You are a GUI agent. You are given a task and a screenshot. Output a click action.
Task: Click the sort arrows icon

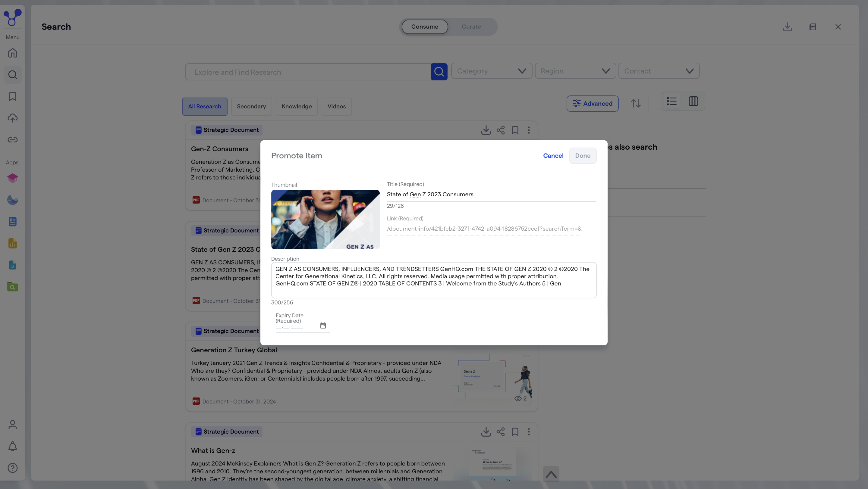[x=636, y=103]
